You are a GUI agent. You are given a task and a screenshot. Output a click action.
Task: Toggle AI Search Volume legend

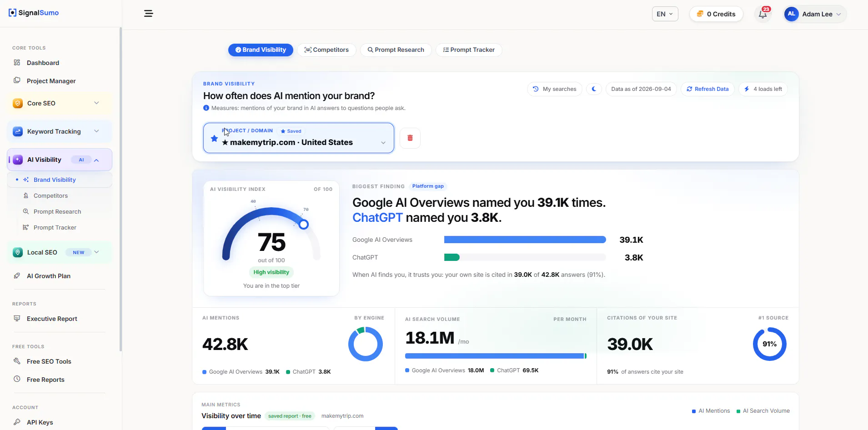coord(763,411)
